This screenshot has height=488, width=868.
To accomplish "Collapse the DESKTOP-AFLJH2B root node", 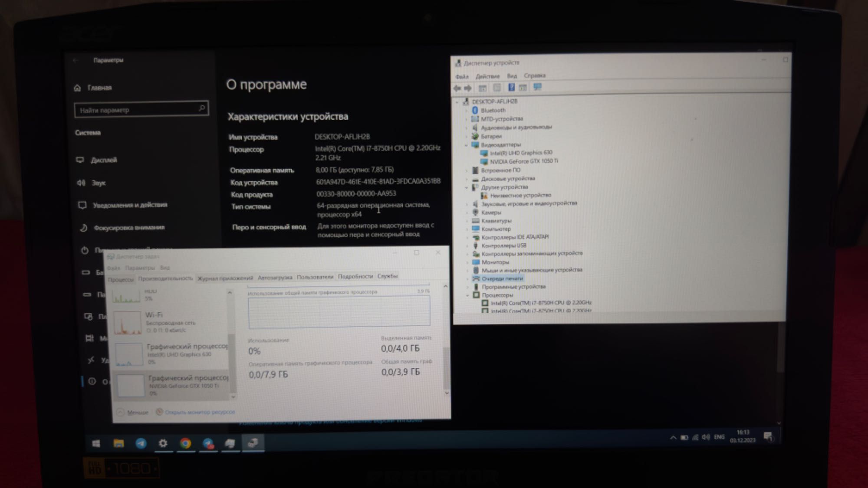I will point(457,102).
